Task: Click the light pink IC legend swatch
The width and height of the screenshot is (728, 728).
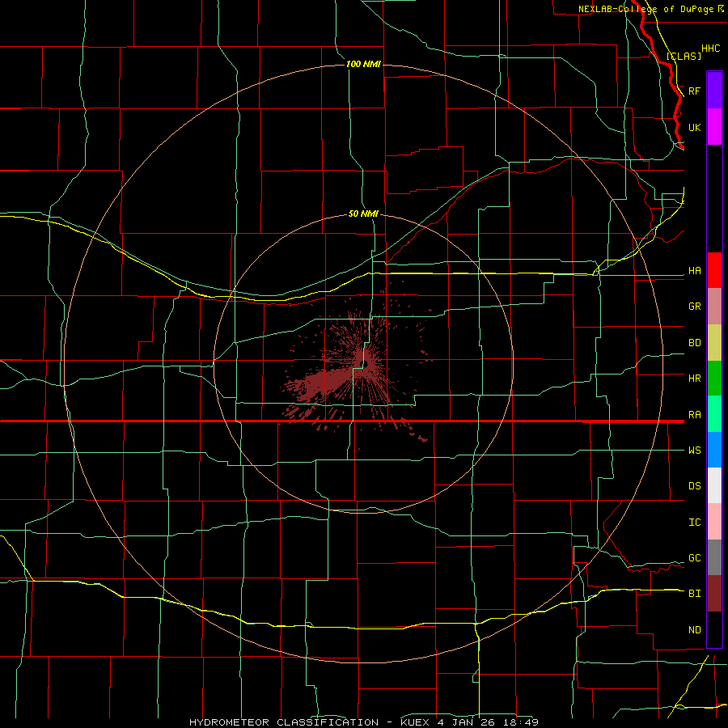Action: tap(714, 522)
